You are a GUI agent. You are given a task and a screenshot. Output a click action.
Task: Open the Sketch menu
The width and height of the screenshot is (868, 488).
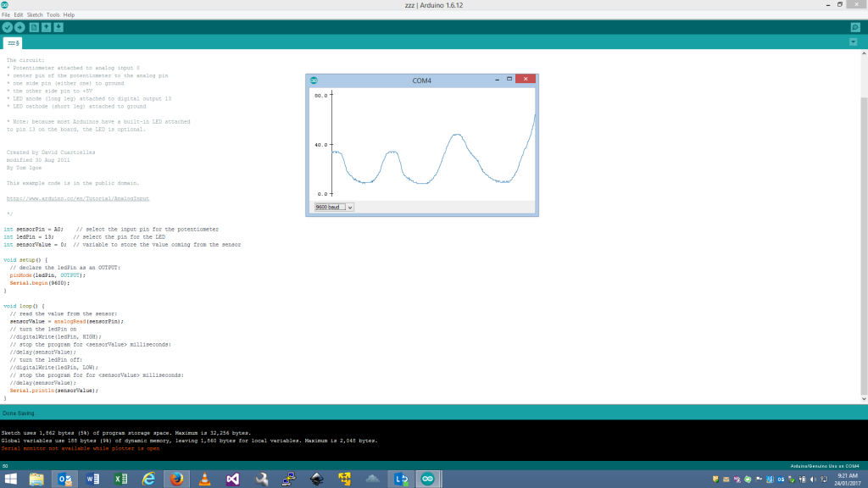point(35,14)
